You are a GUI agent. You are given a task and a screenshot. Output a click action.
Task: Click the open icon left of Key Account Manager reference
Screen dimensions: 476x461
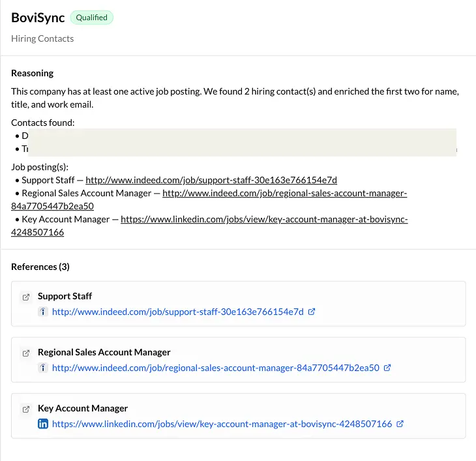tap(26, 409)
